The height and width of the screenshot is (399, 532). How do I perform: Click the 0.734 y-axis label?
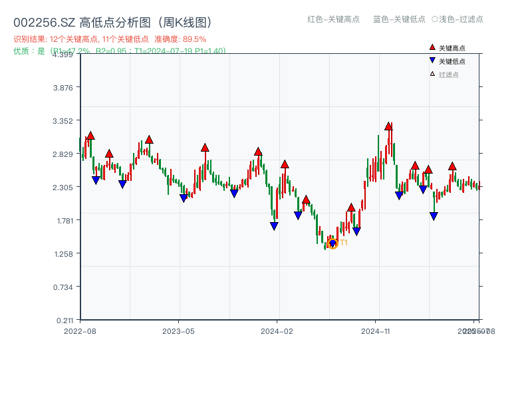(x=63, y=287)
